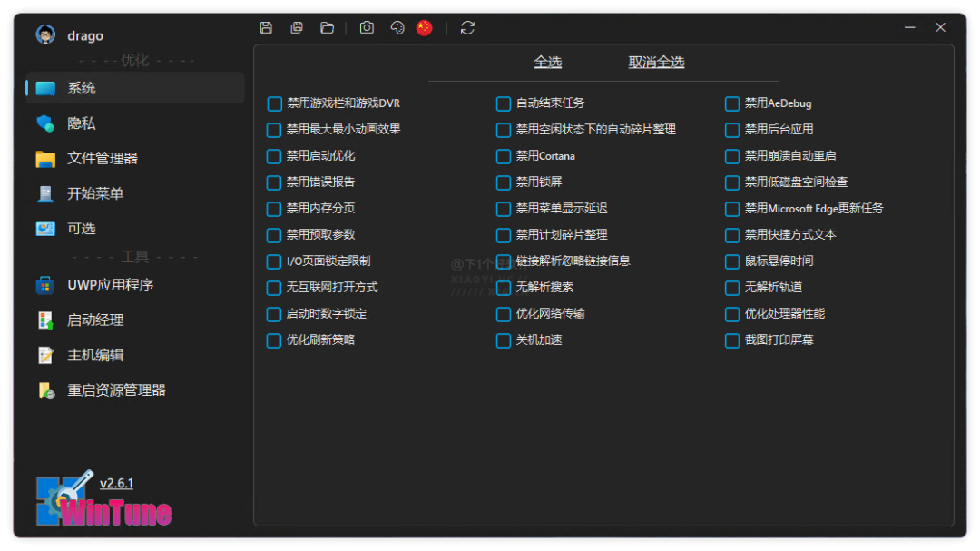The height and width of the screenshot is (551, 980).
Task: Tick 禁用启动优化 checkbox
Action: click(274, 156)
